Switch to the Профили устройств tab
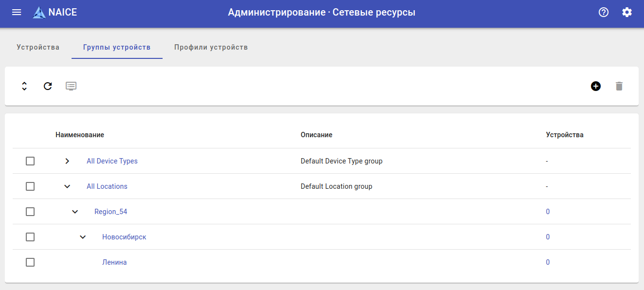This screenshot has width=644, height=290. [211, 47]
